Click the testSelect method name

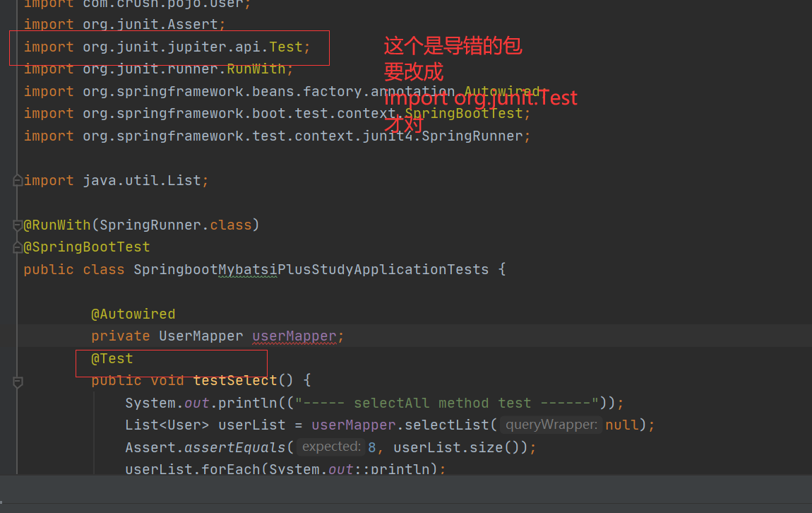coord(235,380)
